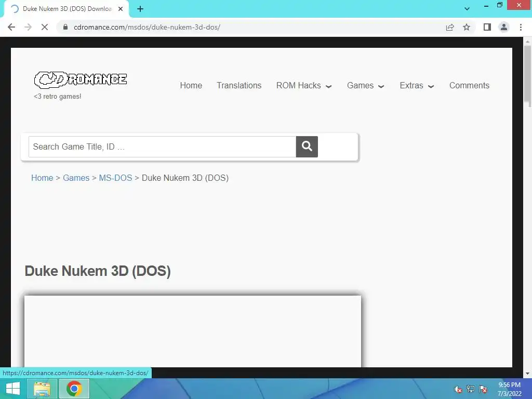Open the Comments nav item
The width and height of the screenshot is (532, 399).
pyautogui.click(x=469, y=86)
